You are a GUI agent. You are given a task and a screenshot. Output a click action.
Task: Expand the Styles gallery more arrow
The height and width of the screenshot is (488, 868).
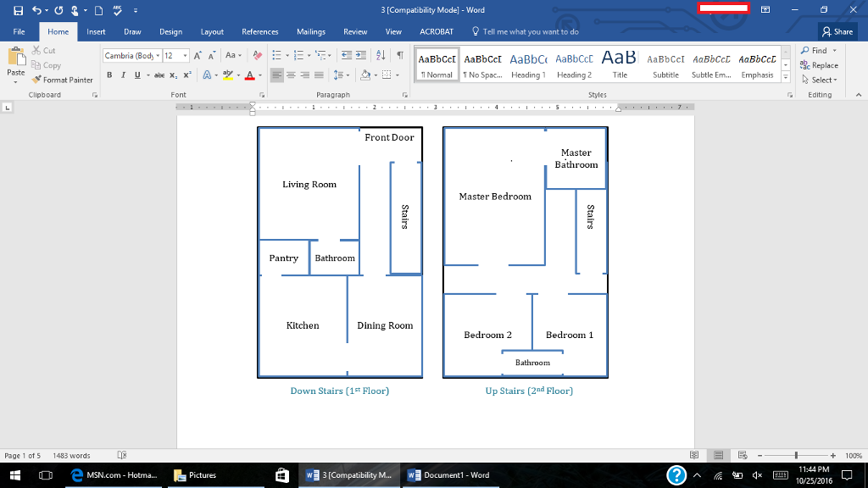point(785,78)
